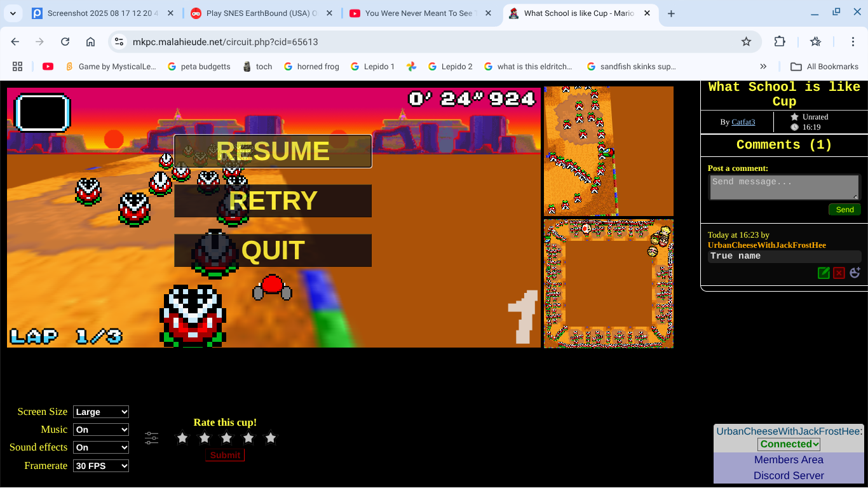This screenshot has height=488, width=868.
Task: Select RETRY in the pause menu
Action: point(273,201)
